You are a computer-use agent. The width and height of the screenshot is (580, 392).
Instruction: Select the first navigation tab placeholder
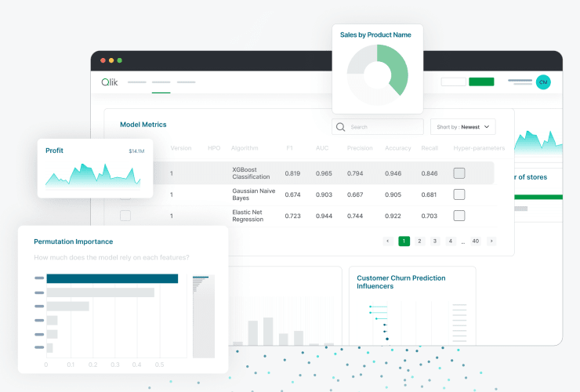pos(136,82)
